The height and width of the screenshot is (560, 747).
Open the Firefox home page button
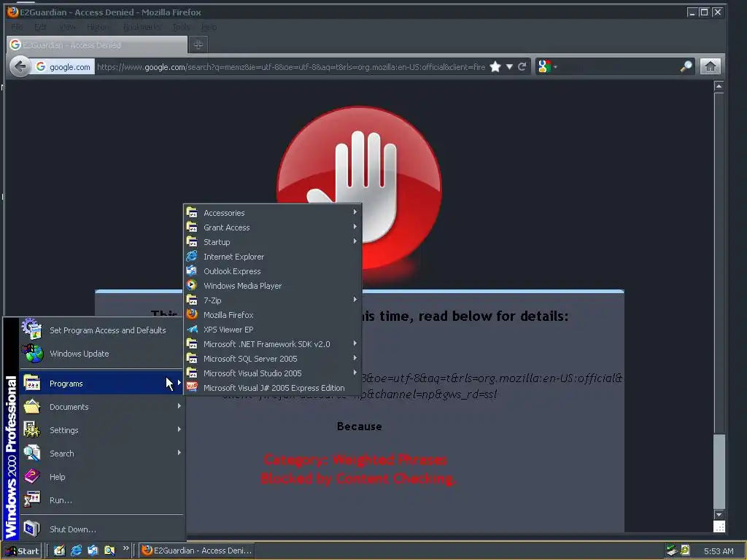pos(710,66)
